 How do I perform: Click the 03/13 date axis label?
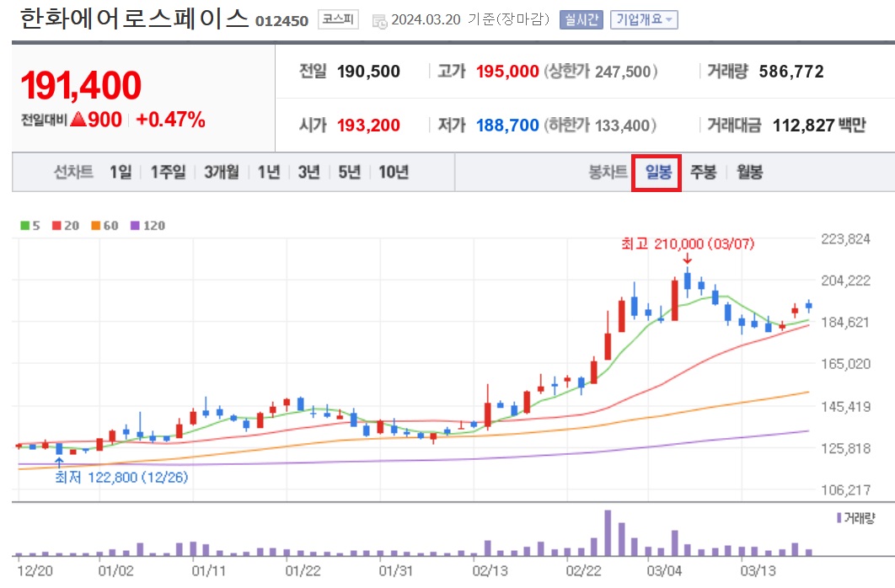[x=758, y=571]
